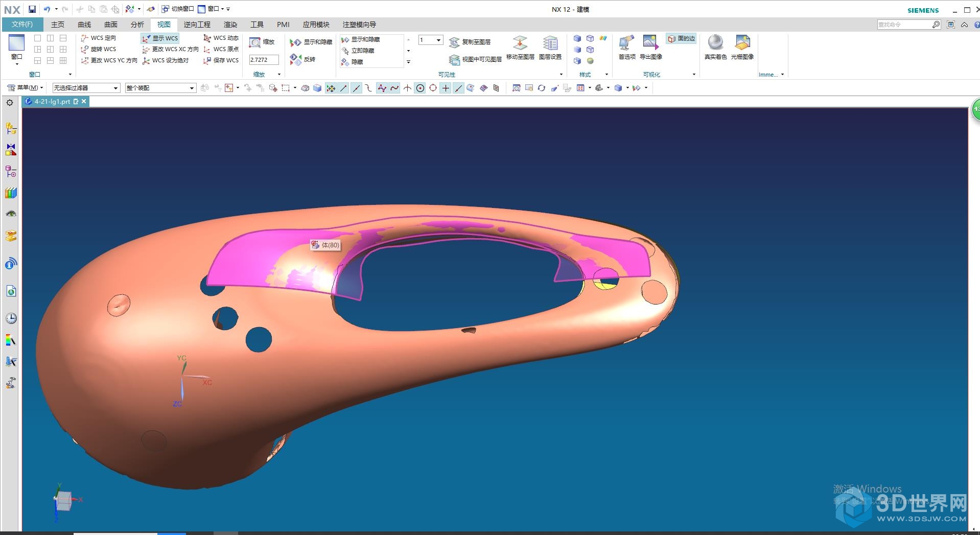Open the History clock icon in sidebar
Viewport: 980px width, 535px height.
click(11, 318)
